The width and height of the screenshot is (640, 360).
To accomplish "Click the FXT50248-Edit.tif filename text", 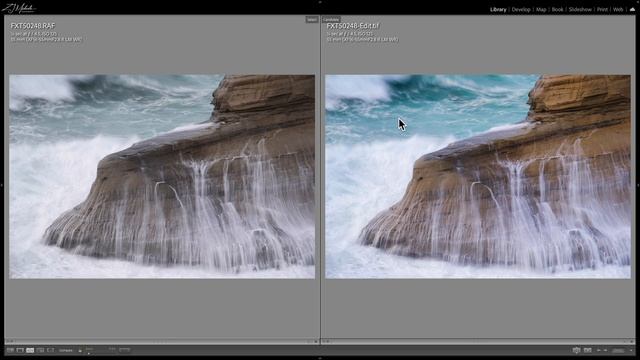I will pyautogui.click(x=353, y=25).
